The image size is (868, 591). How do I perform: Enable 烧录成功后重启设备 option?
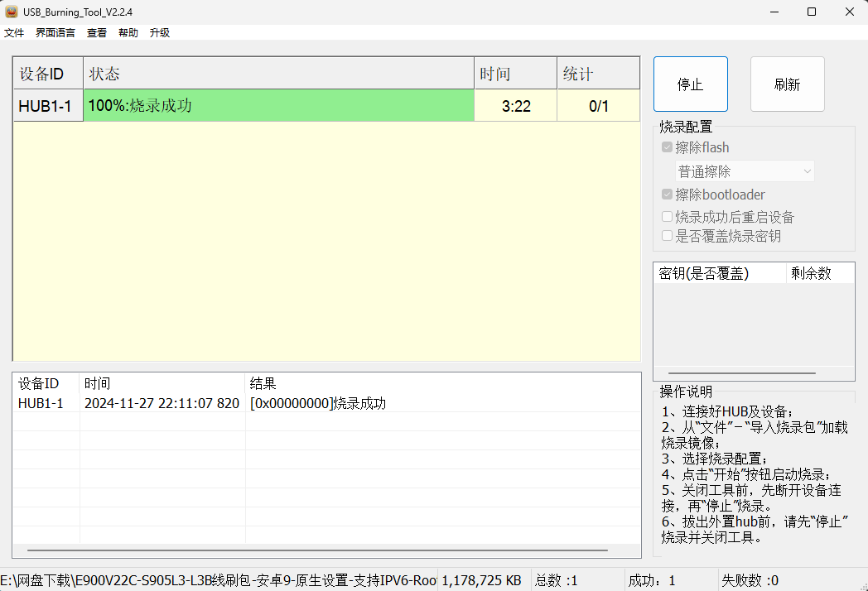(666, 216)
